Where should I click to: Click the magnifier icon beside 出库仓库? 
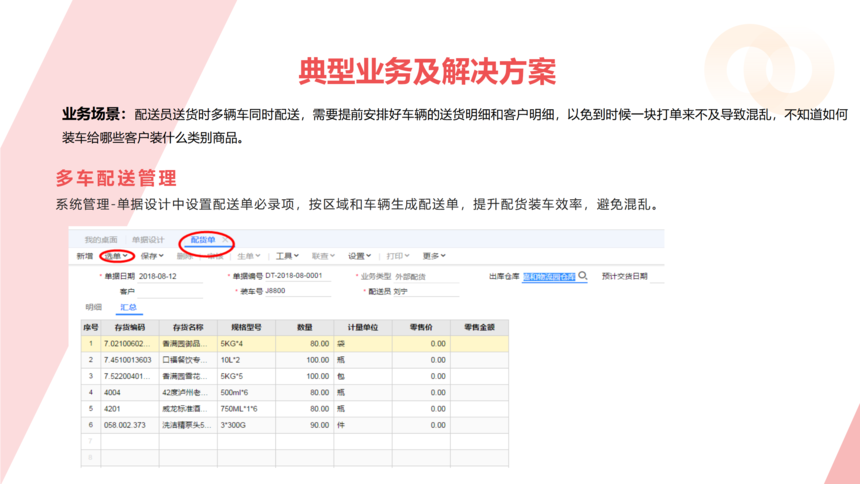pos(582,275)
